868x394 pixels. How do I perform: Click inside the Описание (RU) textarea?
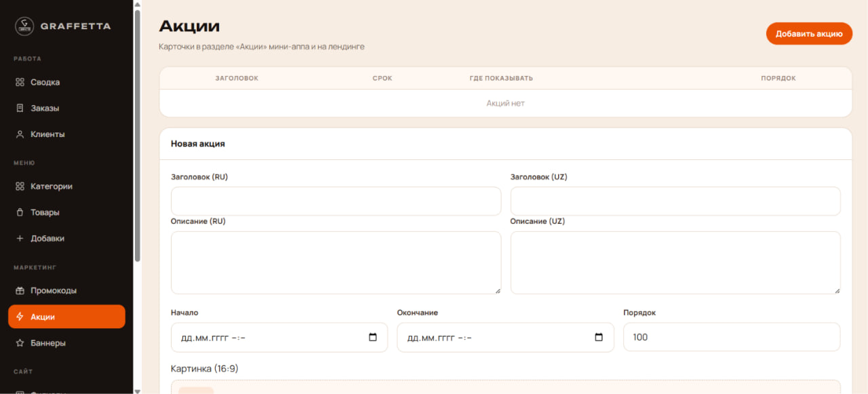[336, 262]
